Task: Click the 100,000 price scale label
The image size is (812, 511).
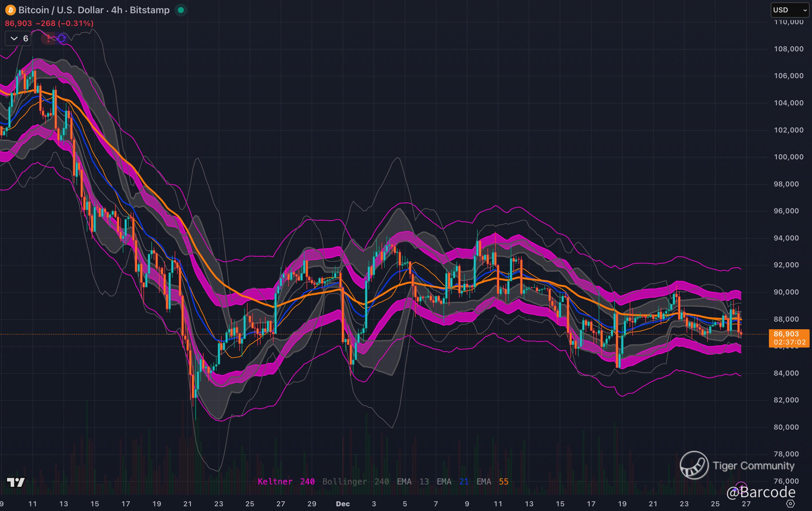Action: [x=788, y=157]
